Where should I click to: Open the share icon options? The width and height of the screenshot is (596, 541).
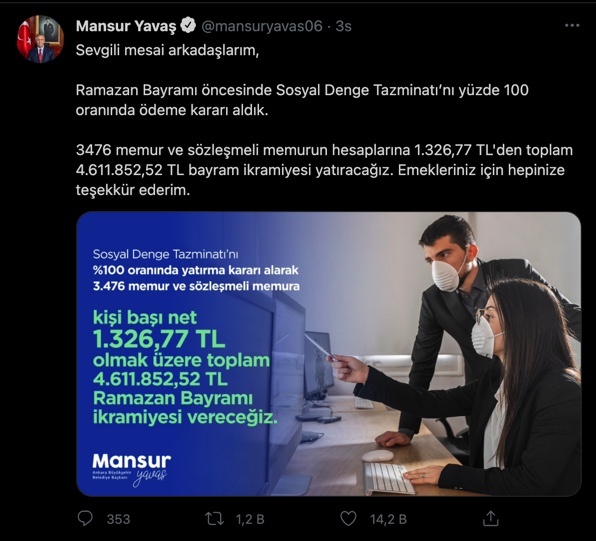point(490,519)
